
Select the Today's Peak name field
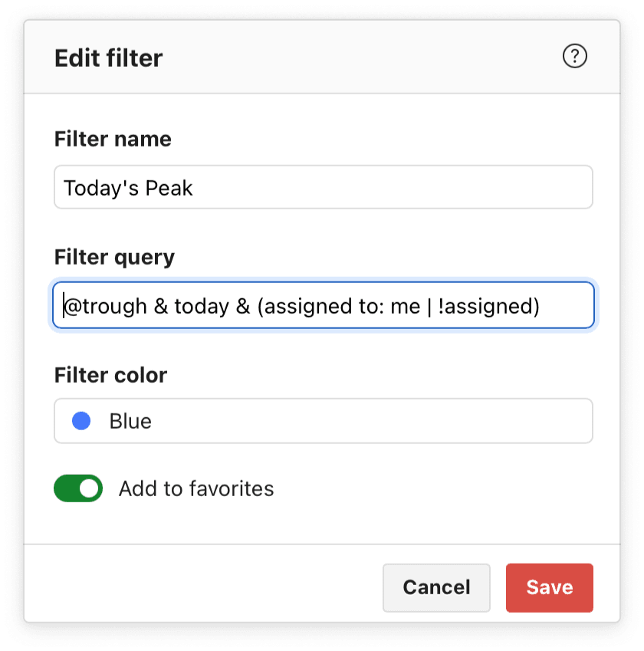coord(323,186)
